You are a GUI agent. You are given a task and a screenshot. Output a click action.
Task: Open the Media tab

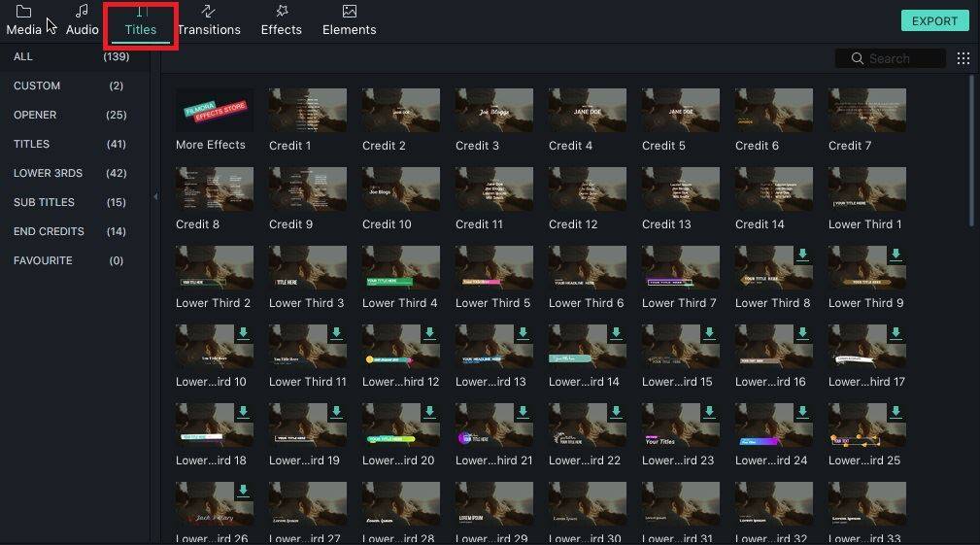pos(23,20)
